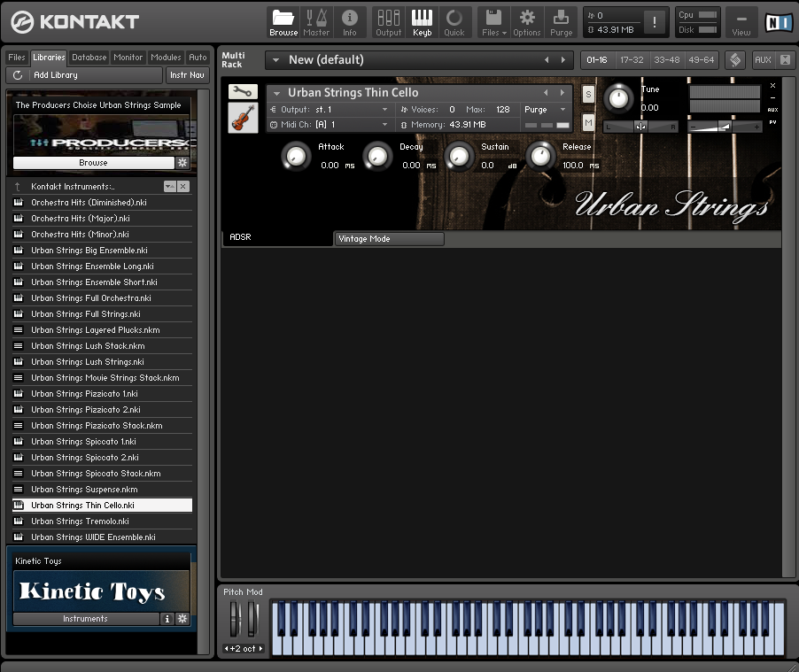Open the instrument Purge dropdown
The height and width of the screenshot is (672, 799).
[x=563, y=110]
